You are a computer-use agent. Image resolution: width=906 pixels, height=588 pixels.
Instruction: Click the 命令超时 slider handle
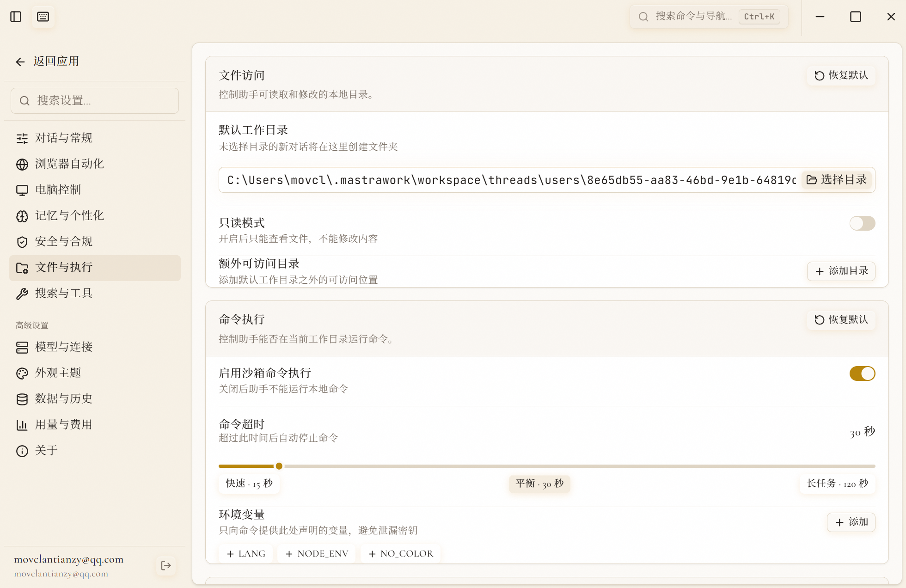point(279,466)
